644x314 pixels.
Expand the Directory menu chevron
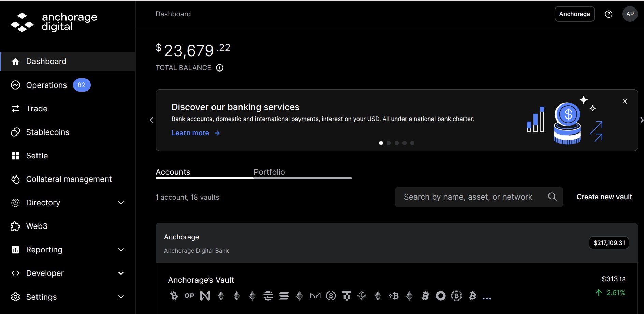121,203
